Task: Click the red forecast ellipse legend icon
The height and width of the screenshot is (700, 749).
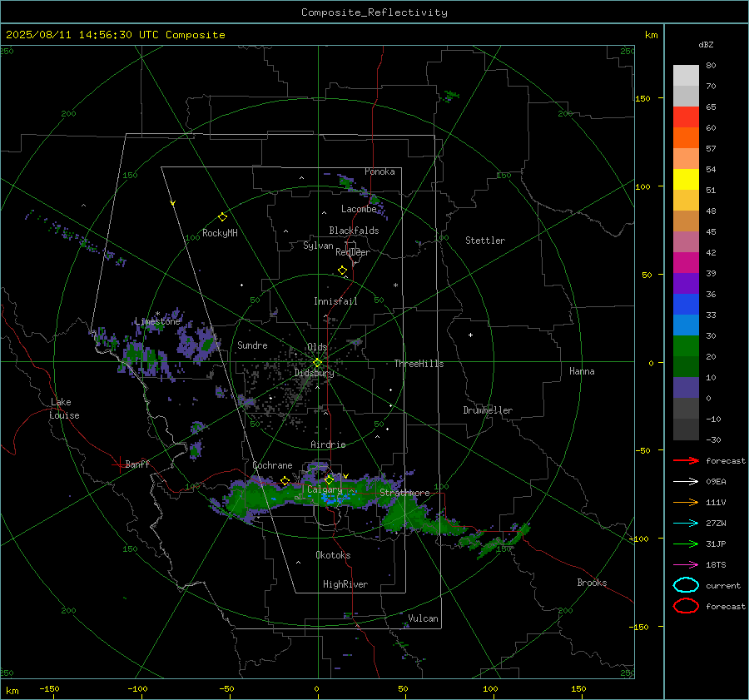Action: pos(686,606)
